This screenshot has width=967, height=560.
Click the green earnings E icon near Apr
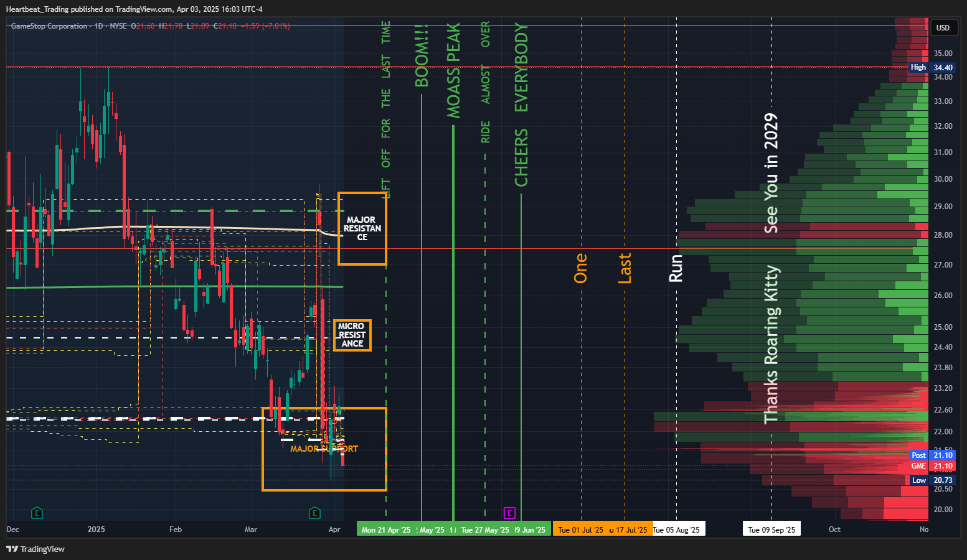(x=314, y=513)
